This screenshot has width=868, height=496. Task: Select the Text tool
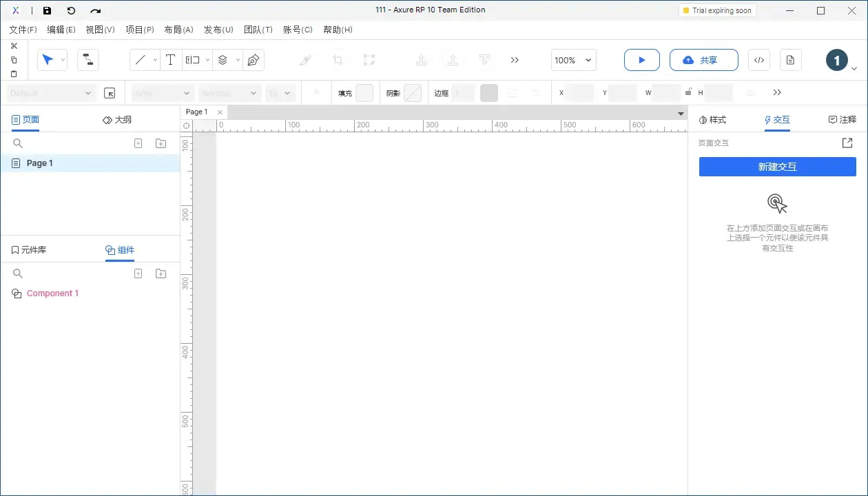pos(170,60)
